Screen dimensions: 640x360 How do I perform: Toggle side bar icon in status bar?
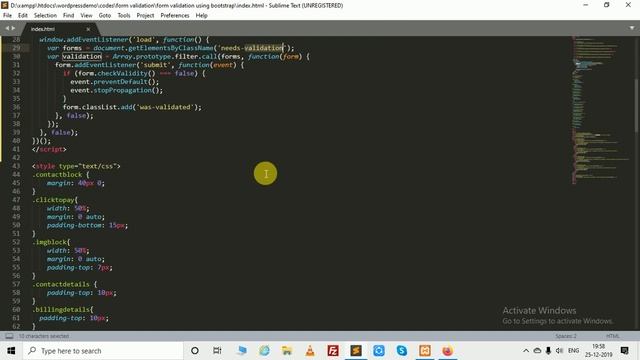click(x=9, y=336)
